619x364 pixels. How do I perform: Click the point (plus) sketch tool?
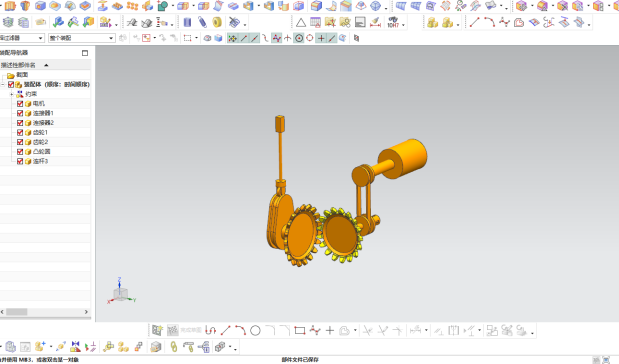(x=330, y=330)
